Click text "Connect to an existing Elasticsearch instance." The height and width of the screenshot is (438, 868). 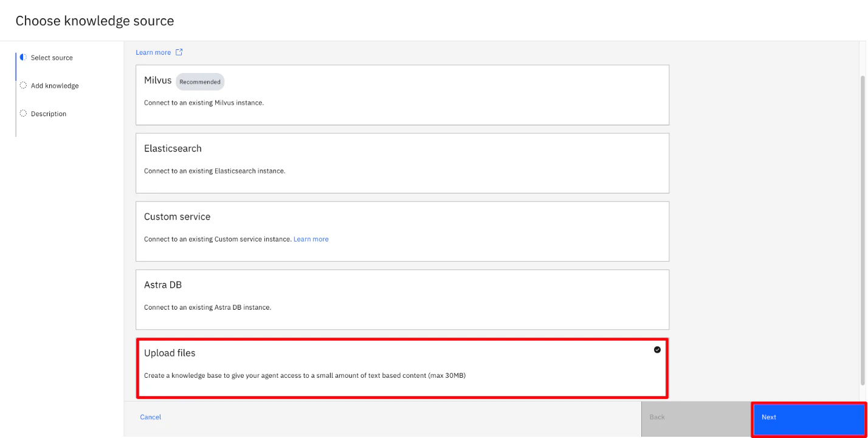215,171
